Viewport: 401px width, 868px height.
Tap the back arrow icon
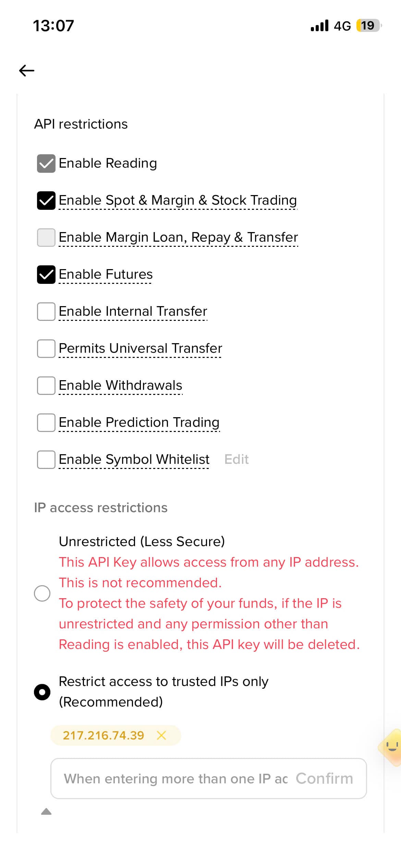(x=27, y=71)
